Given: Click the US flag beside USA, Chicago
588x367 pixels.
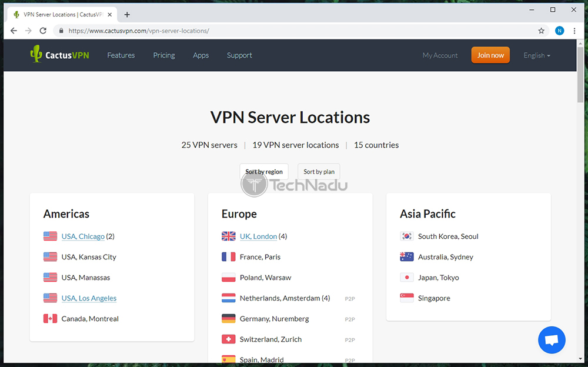Looking at the screenshot, I should point(50,236).
